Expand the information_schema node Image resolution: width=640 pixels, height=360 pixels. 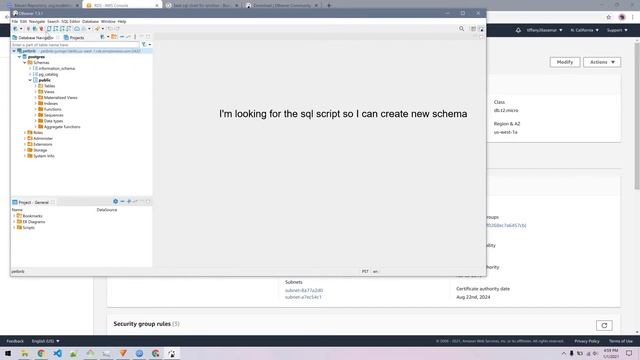(x=30, y=69)
